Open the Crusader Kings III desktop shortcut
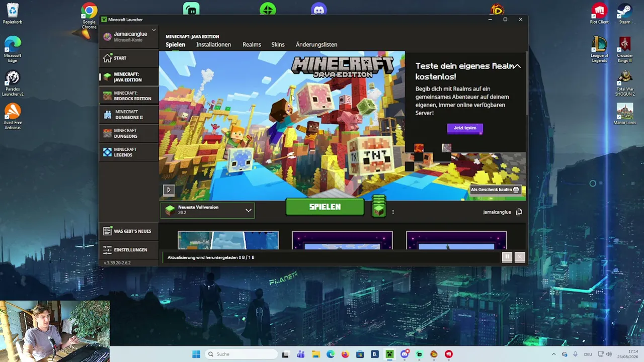644x362 pixels. pos(625,49)
